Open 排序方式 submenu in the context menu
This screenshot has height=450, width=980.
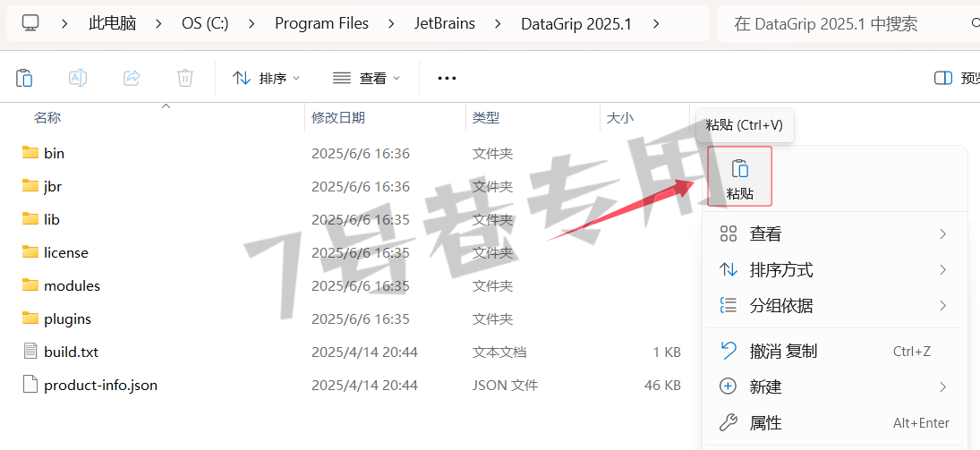click(x=834, y=270)
